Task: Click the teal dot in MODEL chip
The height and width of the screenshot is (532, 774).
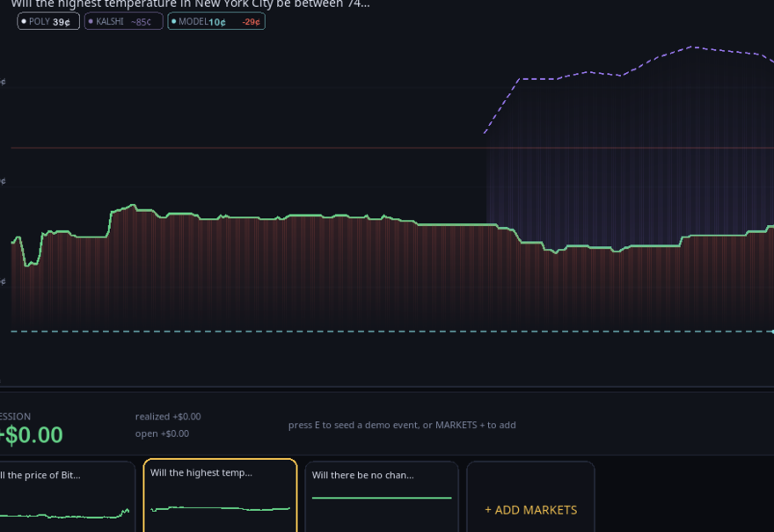Action: 174,21
